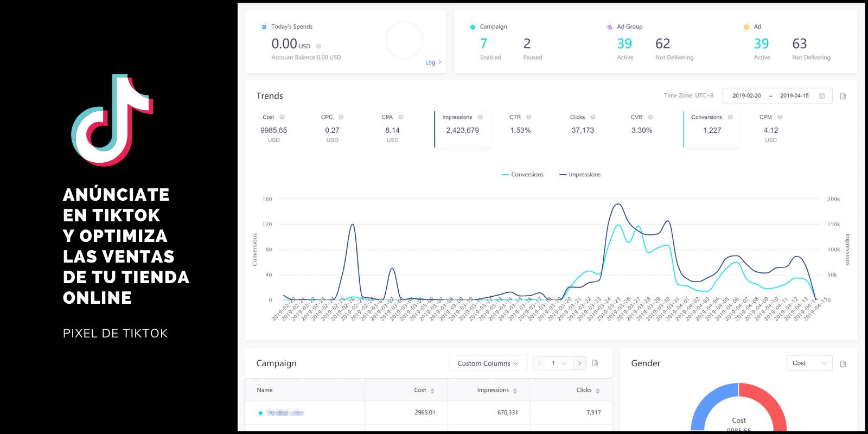The width and height of the screenshot is (868, 434).
Task: Toggle Impressions series in chart legend
Action: click(580, 175)
